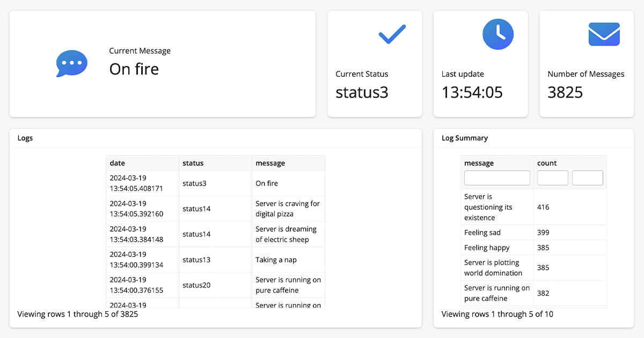
Task: Select the status13 cell in Logs table
Action: pyautogui.click(x=196, y=260)
